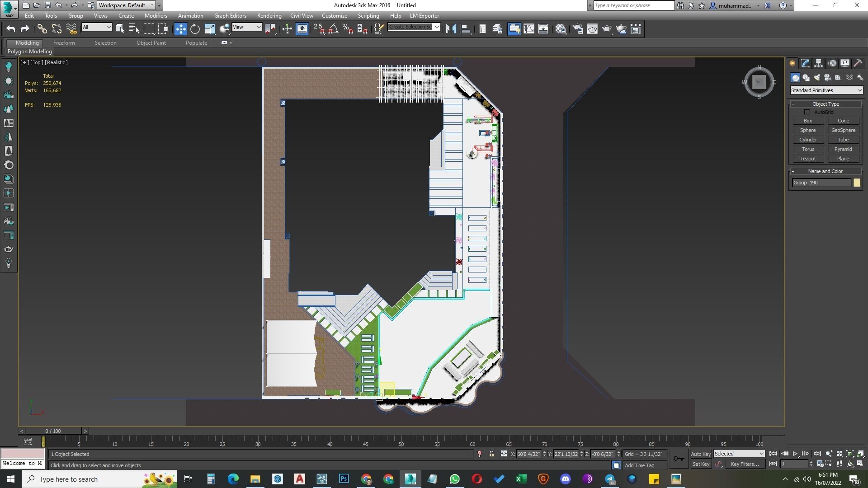Switch to Cameras creation category
Viewport: 868px width, 488px height.
pos(828,78)
